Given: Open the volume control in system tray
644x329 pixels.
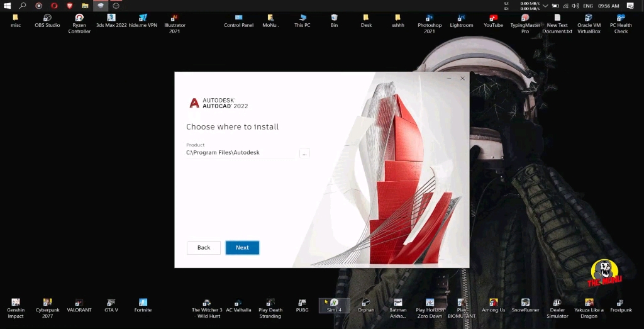Looking at the screenshot, I should [x=576, y=6].
